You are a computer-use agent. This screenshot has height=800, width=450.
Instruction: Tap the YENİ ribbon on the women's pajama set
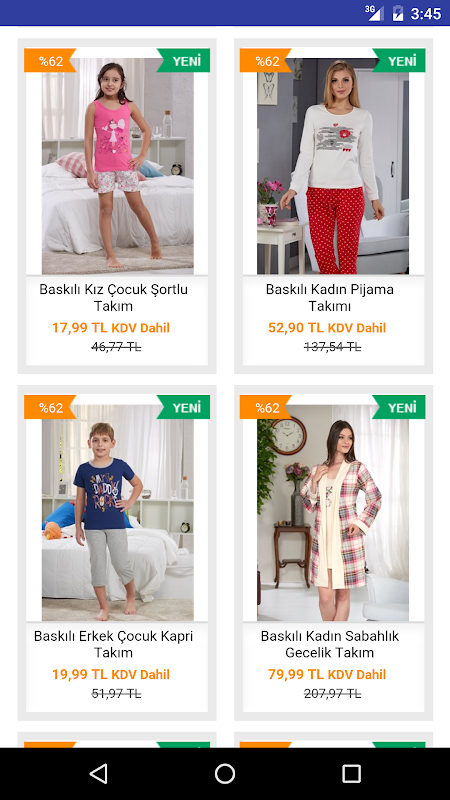pyautogui.click(x=398, y=61)
